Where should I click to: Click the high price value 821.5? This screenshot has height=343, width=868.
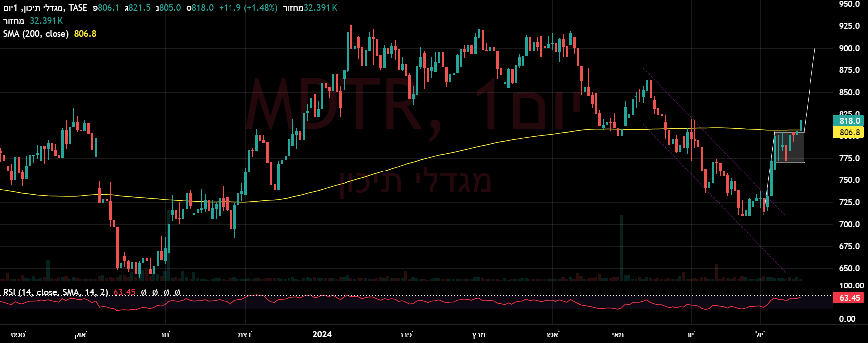coord(139,8)
